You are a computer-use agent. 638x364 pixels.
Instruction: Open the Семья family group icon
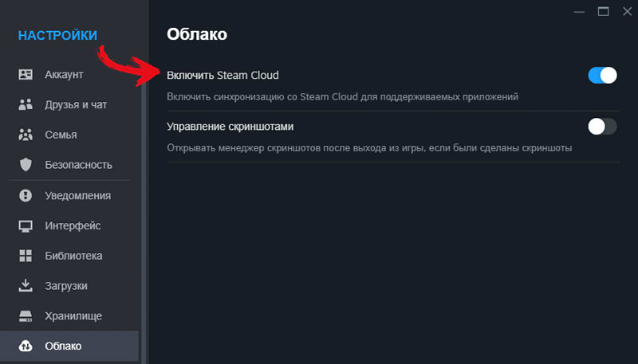(x=26, y=135)
